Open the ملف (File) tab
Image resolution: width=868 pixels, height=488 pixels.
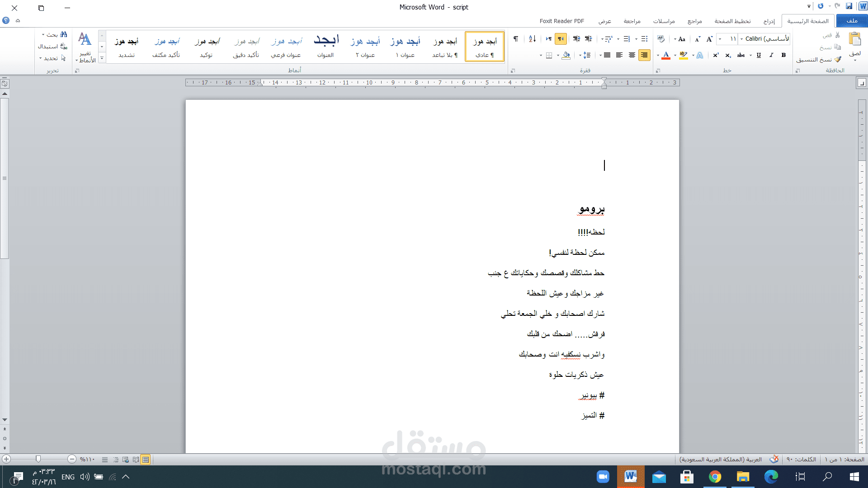coord(852,21)
